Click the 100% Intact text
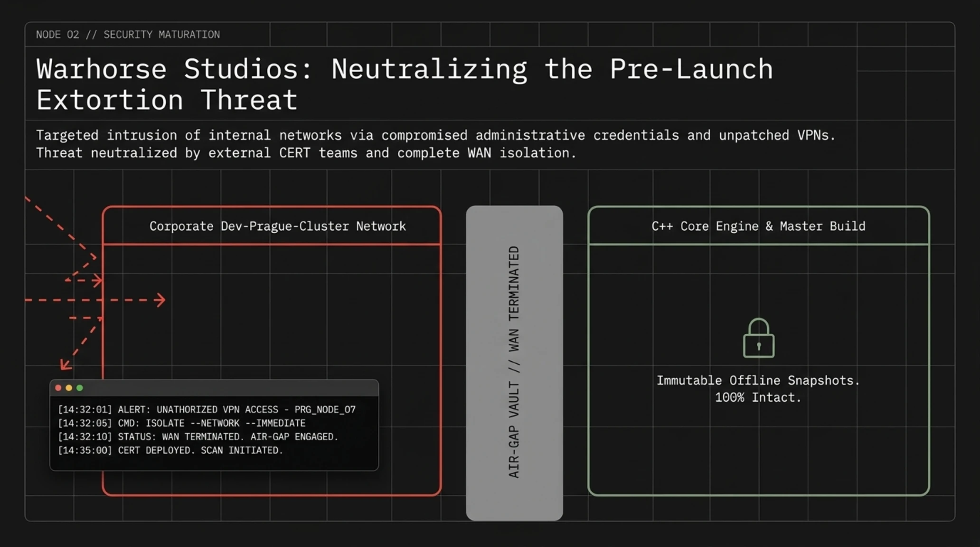The width and height of the screenshot is (980, 547). pyautogui.click(x=758, y=397)
